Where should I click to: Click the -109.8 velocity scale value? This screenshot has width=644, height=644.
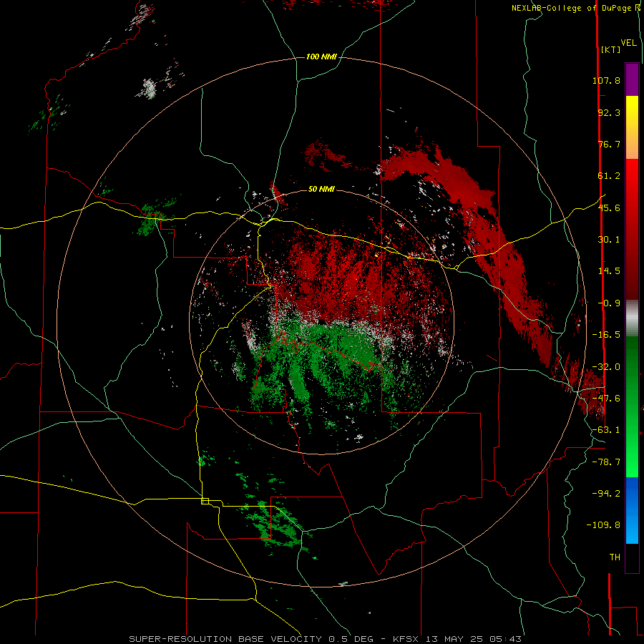[604, 525]
